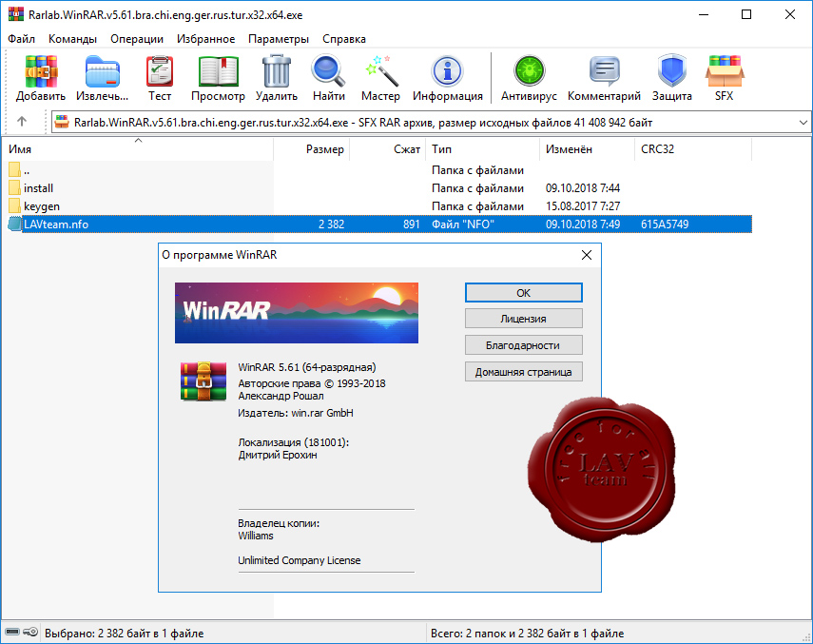Click the install folder icon
The image size is (813, 644).
pyautogui.click(x=14, y=187)
